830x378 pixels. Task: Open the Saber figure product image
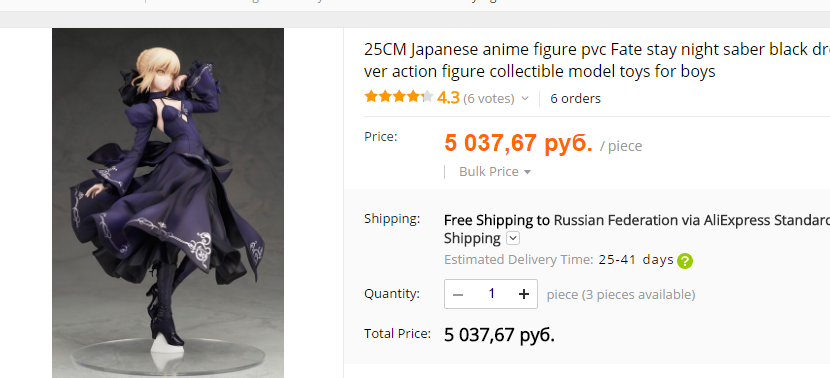(168, 203)
